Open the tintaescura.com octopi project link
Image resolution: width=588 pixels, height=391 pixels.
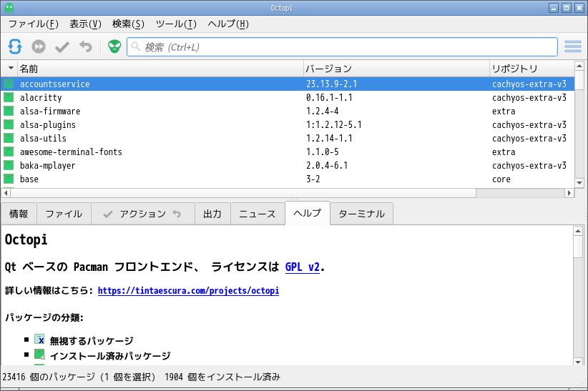188,290
